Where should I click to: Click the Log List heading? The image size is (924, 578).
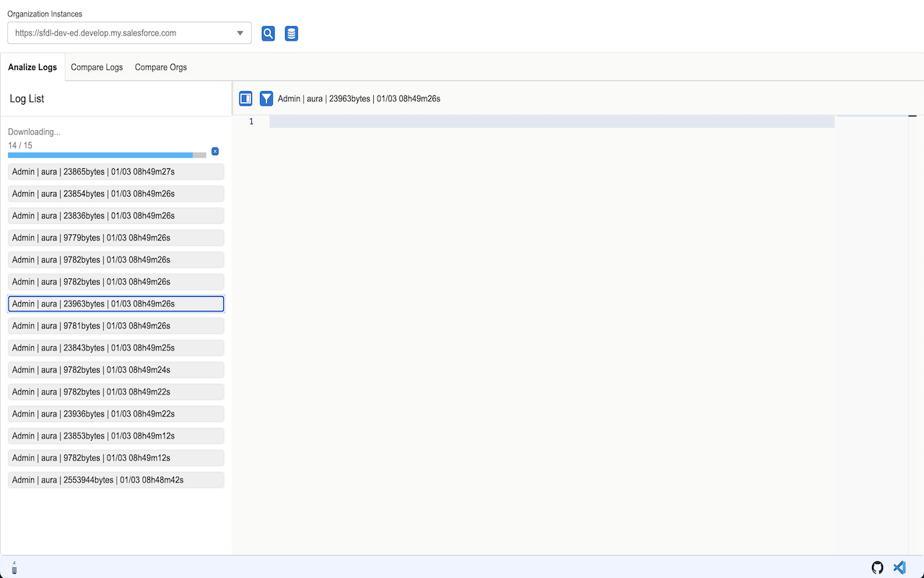tap(27, 99)
